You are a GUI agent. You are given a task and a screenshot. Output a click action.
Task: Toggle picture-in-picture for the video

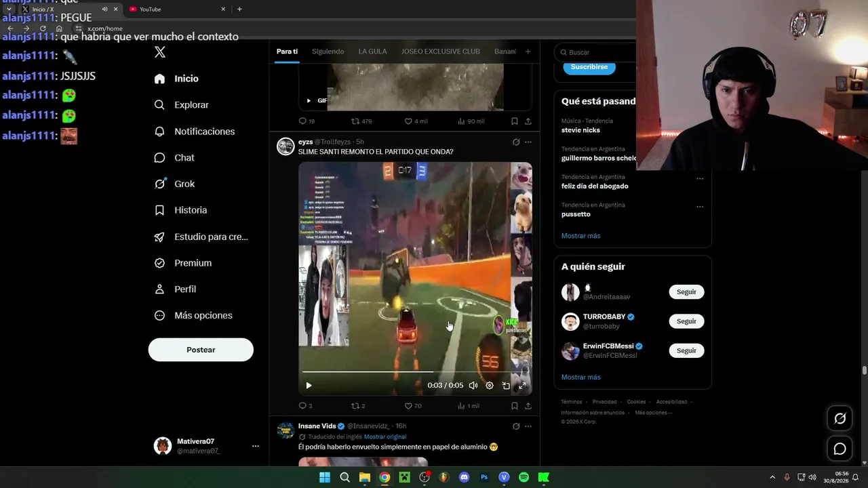coord(506,386)
